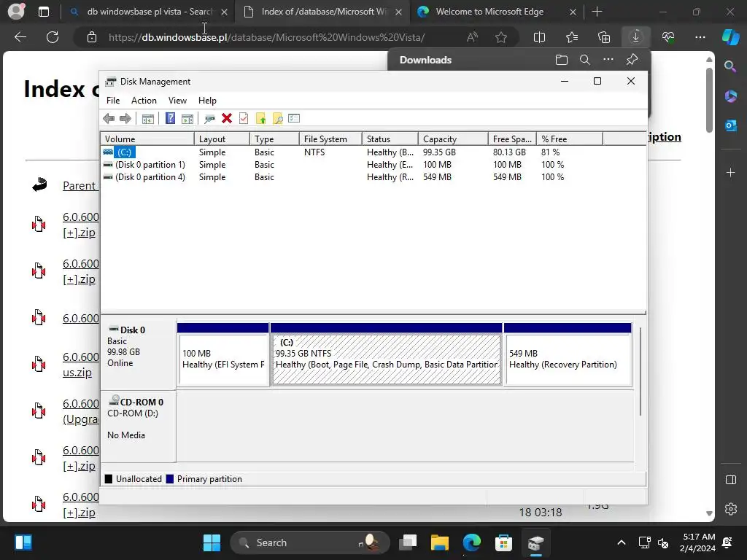Viewport: 747px width, 560px height.
Task: Click the Forward arrow in Disk Management toolbar
Action: [125, 119]
